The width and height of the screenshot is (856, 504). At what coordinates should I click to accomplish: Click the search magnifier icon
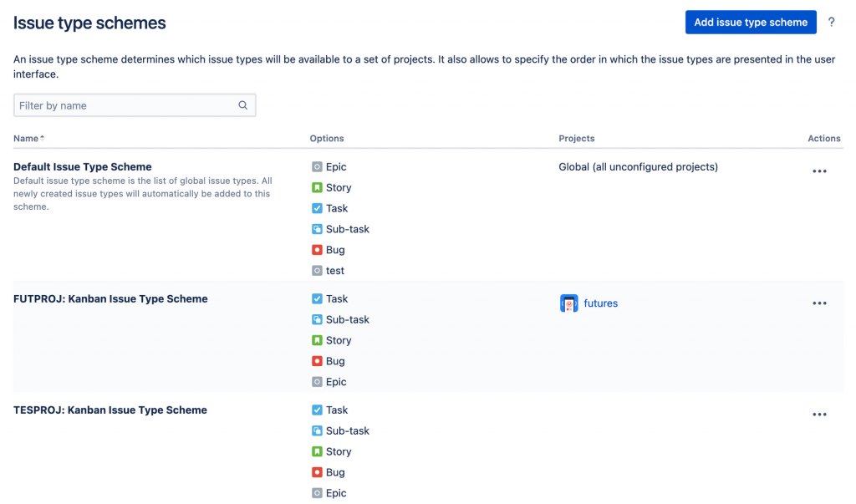click(x=243, y=105)
